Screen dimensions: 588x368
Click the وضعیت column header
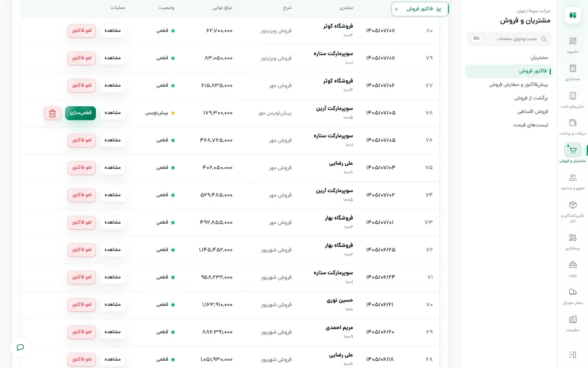pos(167,8)
